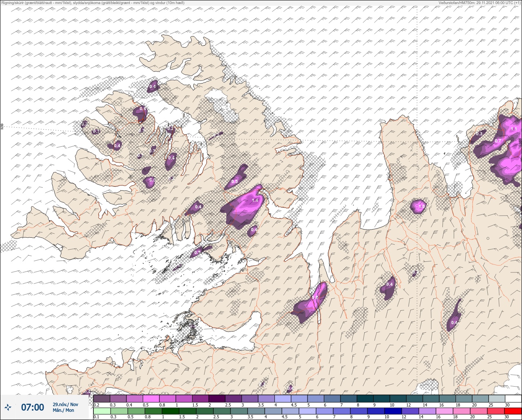Viewport: 522px width, 420px height.
Task: Click the 1.1 precipitation value on map
Action: point(514,129)
